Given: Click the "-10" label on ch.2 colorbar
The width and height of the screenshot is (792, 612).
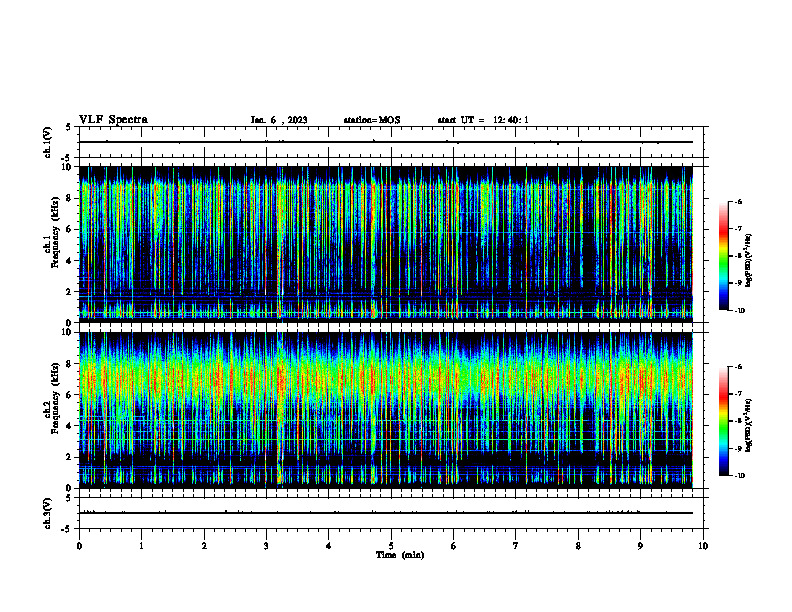Looking at the screenshot, I should tap(739, 476).
